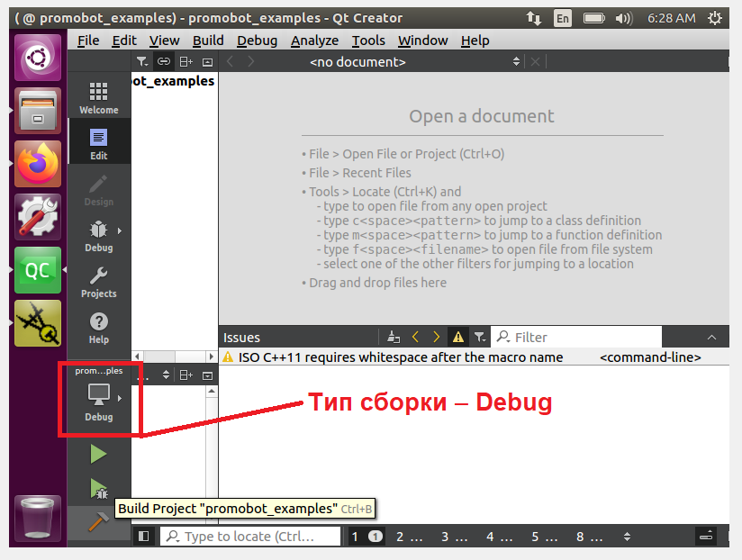This screenshot has width=742, height=560.
Task: Toggle output pane 3
Action: click(454, 537)
